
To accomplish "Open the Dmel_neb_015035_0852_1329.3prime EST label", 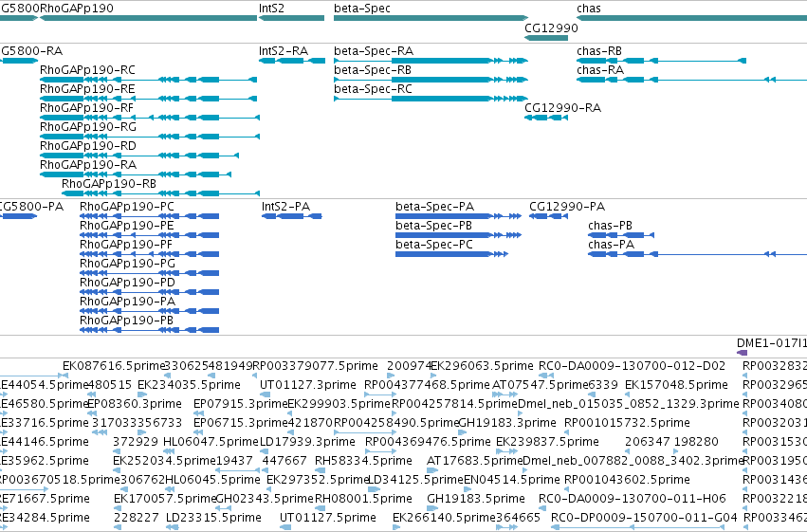I will [628, 404].
